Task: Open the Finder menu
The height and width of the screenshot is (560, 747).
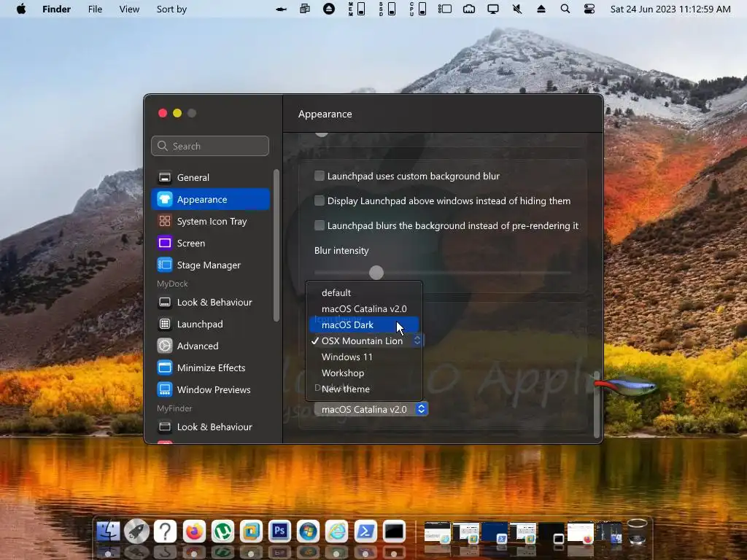Action: coord(56,9)
